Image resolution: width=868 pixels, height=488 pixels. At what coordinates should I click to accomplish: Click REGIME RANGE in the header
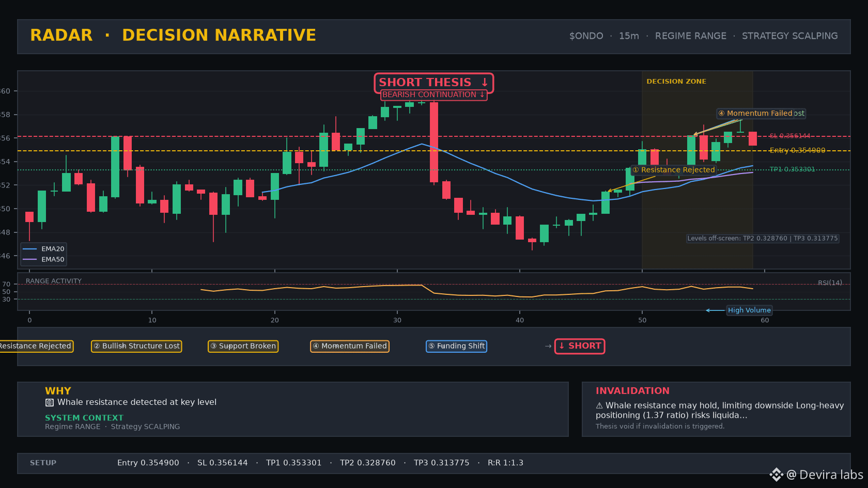pyautogui.click(x=691, y=36)
